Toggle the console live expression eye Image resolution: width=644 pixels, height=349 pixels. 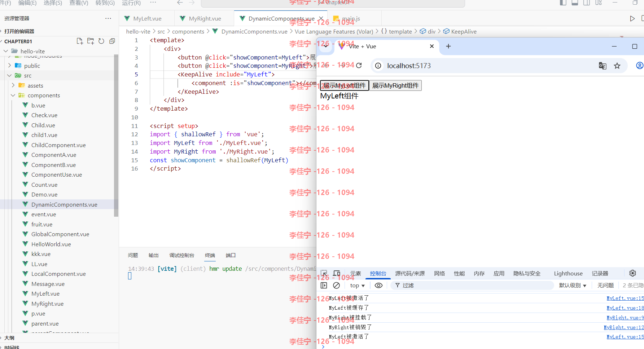[x=378, y=285]
